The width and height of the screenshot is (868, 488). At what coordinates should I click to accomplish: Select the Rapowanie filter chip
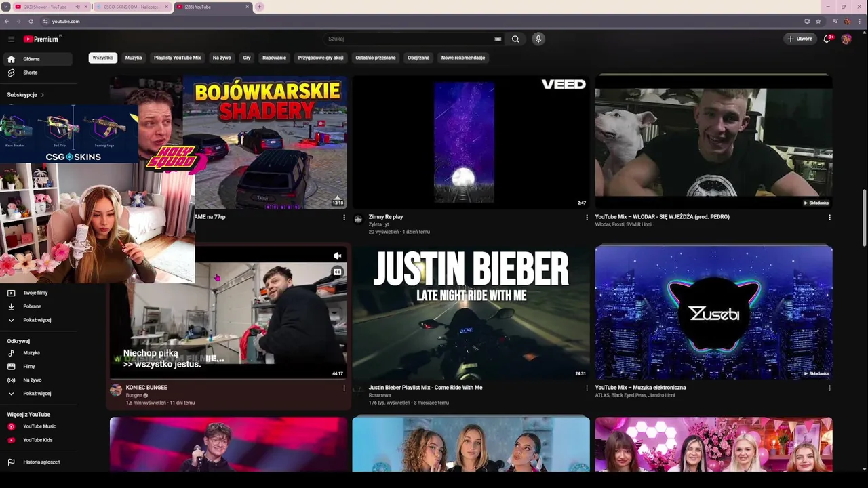point(274,58)
